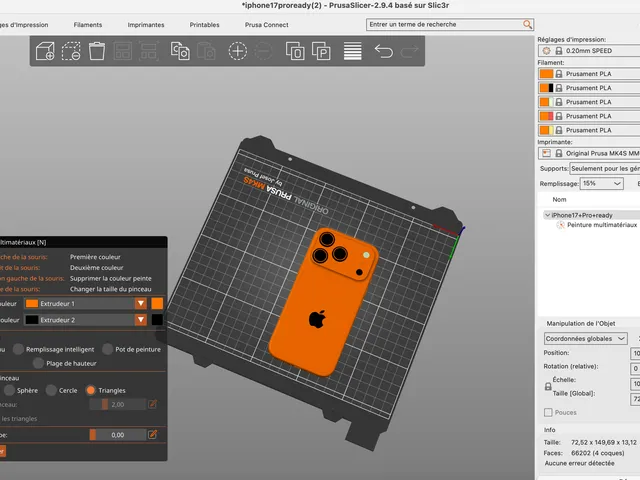Switch to the Filaments tab
Viewport: 640px width, 480px height.
coord(88,25)
